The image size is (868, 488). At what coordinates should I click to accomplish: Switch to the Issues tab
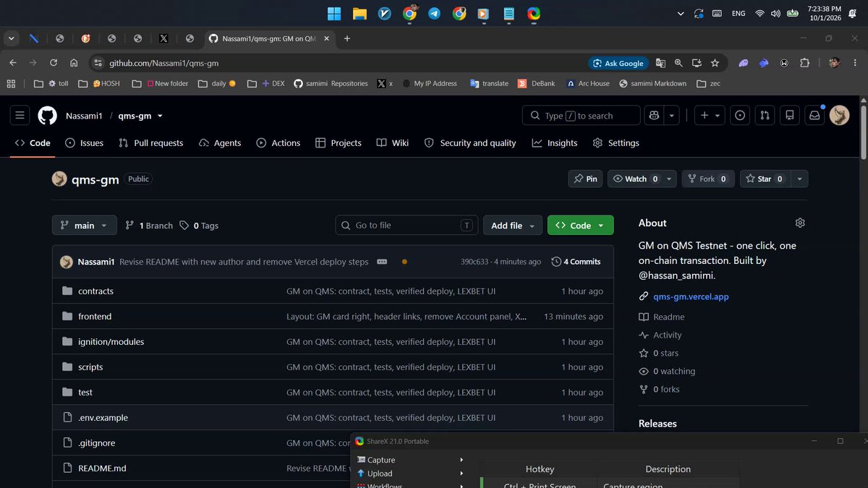point(84,143)
